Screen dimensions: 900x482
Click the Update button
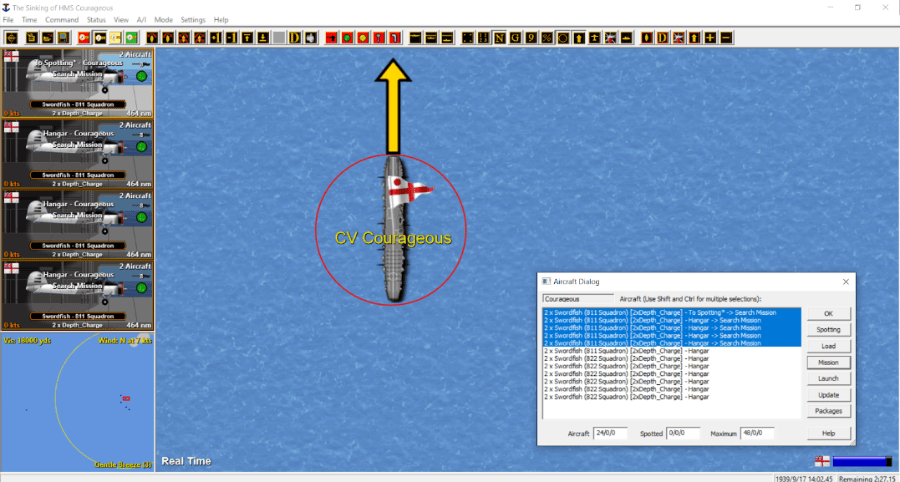pos(828,395)
